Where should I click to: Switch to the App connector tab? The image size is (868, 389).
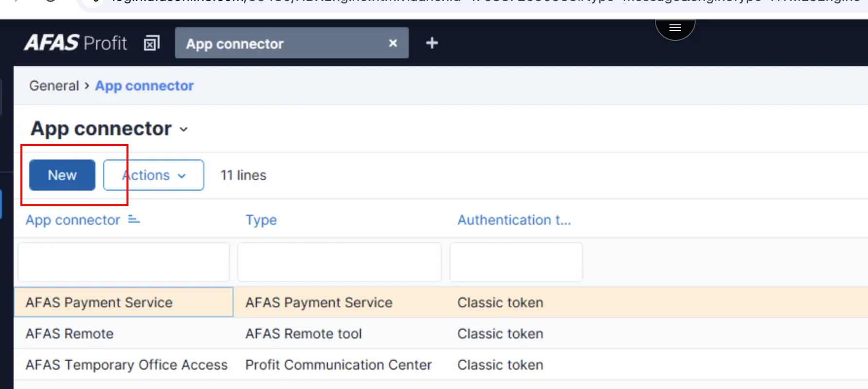pyautogui.click(x=272, y=43)
